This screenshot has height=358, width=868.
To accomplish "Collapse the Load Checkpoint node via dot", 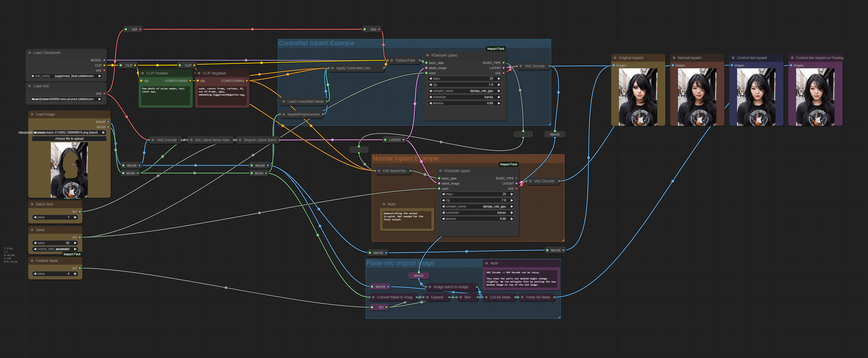I will [x=30, y=53].
